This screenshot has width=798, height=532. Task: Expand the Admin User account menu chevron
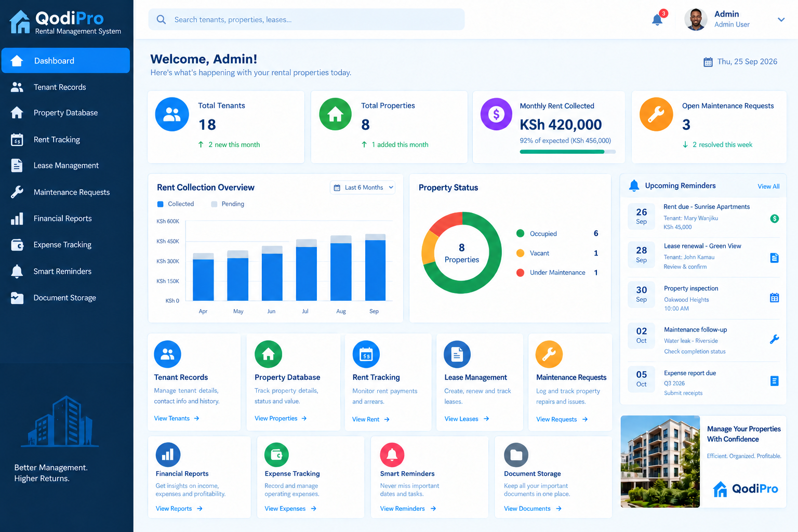pos(781,20)
